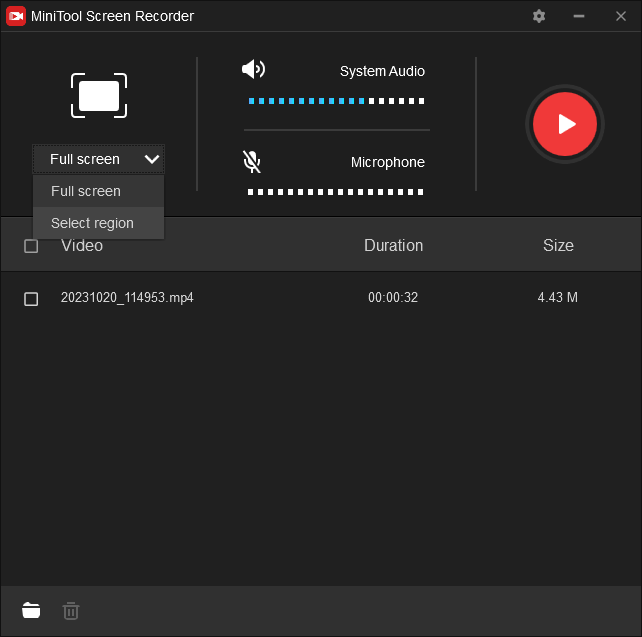
Task: Close the MiniTool Screen Recorder window
Action: click(x=621, y=16)
